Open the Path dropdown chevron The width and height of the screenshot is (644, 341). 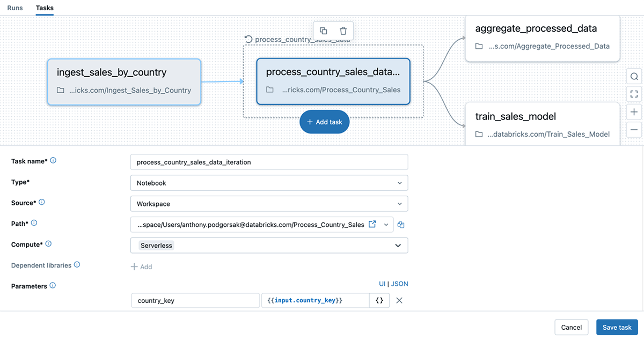click(385, 225)
